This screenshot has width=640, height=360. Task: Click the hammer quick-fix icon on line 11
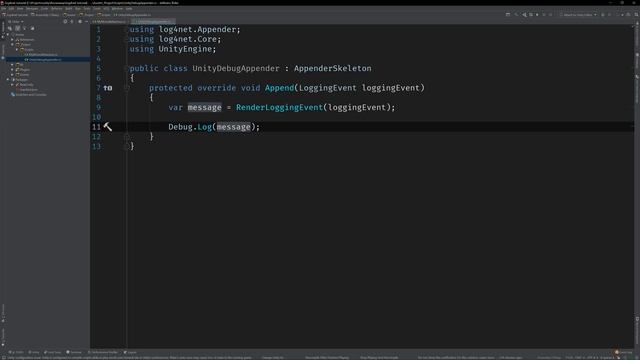108,127
